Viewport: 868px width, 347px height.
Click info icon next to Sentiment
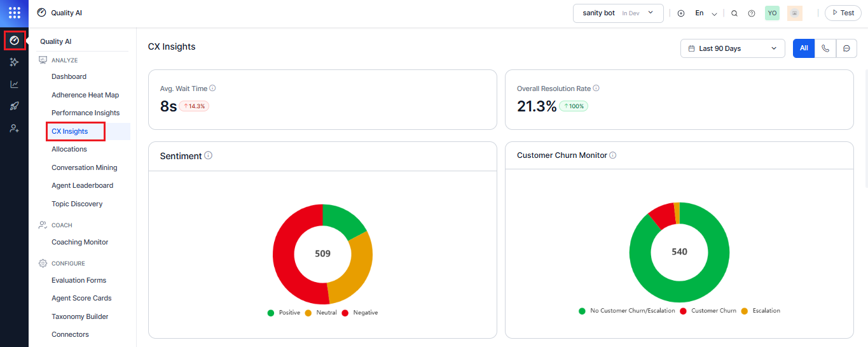[209, 155]
